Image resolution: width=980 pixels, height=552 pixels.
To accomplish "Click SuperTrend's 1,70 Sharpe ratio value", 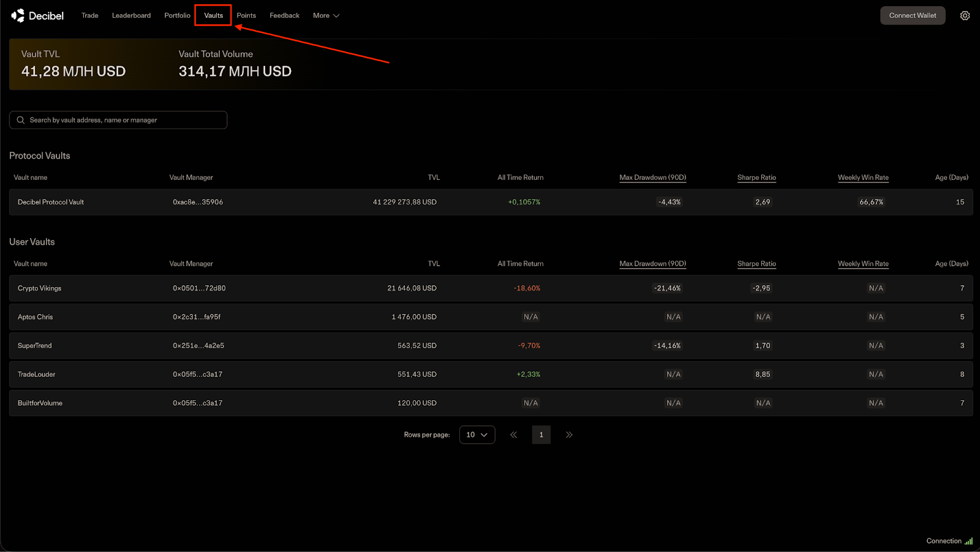I will tap(763, 346).
